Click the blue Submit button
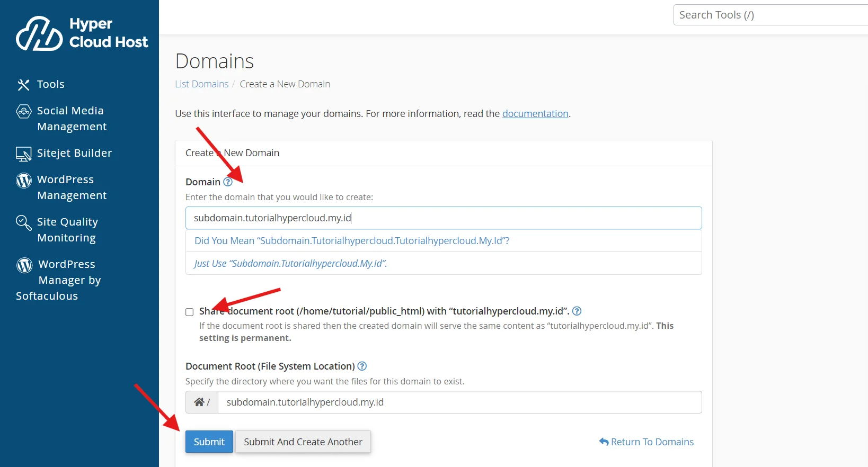Screen dimensions: 868x467 209,442
